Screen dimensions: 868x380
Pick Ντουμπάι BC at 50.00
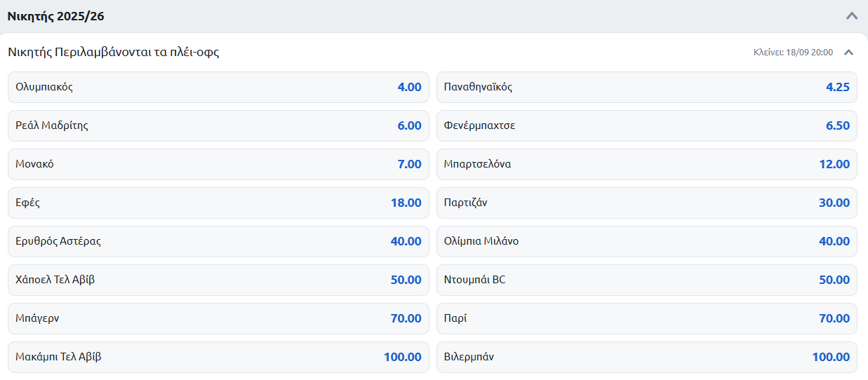pyautogui.click(x=647, y=280)
